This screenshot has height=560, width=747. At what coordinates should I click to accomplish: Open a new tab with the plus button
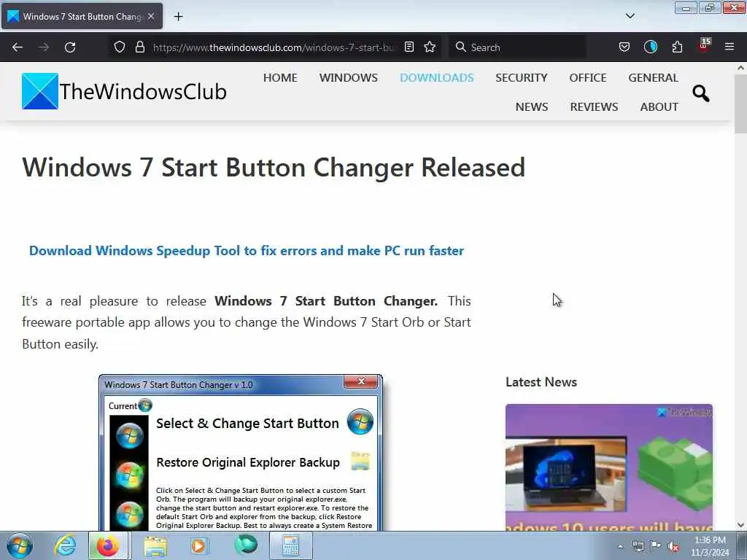(178, 17)
